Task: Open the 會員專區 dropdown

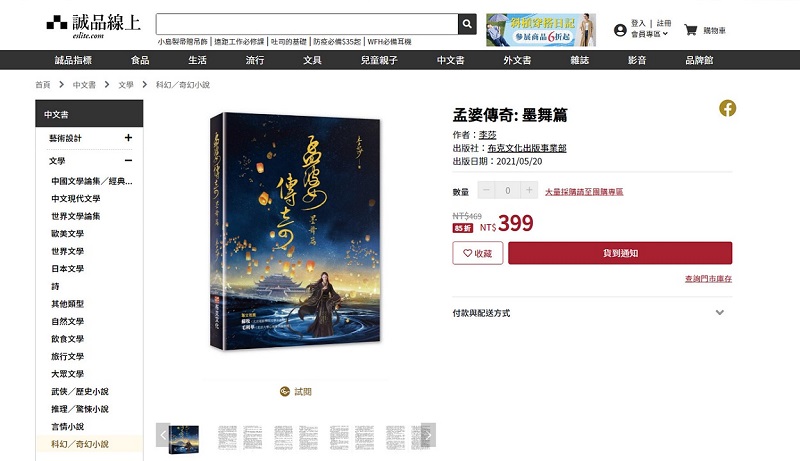Action: click(649, 34)
